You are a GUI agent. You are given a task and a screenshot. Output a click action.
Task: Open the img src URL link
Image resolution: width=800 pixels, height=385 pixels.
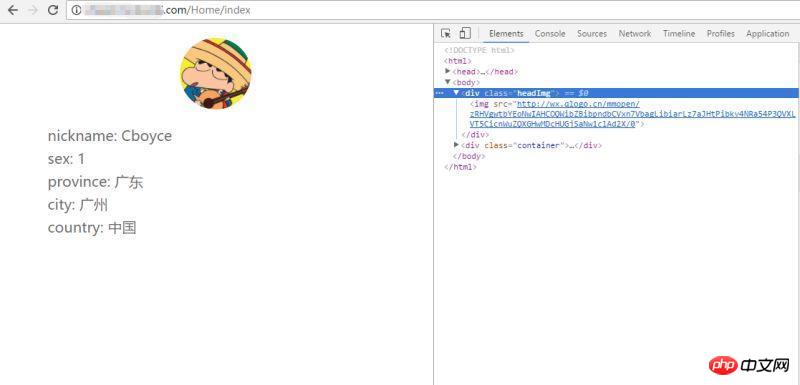coord(632,114)
